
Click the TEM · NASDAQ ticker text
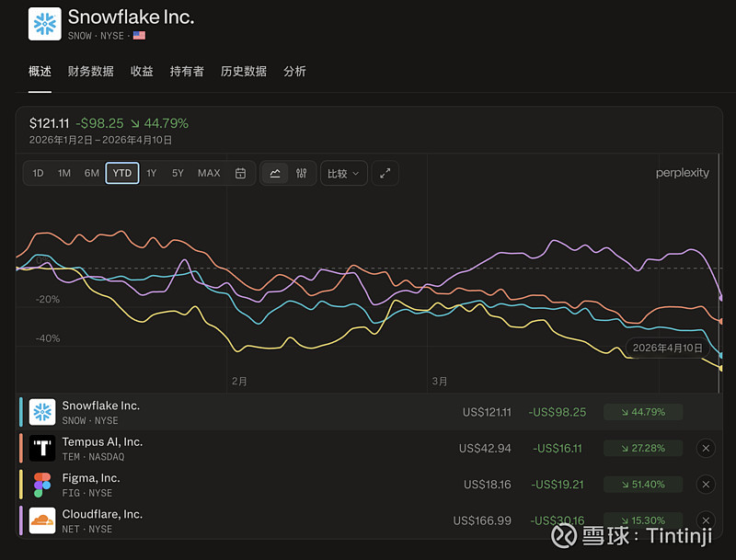94,457
